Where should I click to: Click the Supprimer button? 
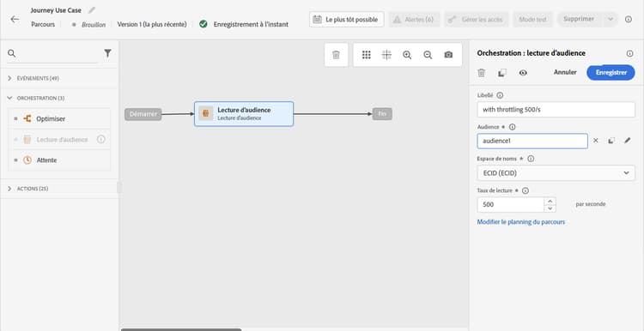579,19
